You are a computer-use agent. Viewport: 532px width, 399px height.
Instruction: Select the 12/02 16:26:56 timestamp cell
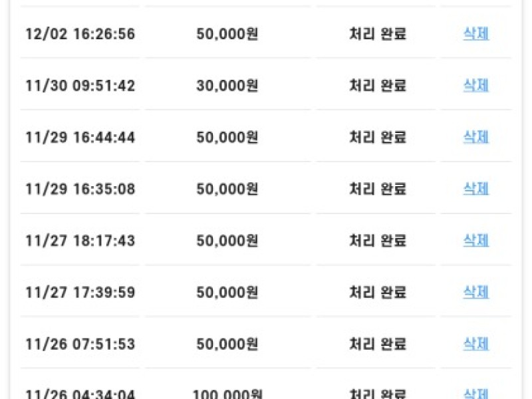tap(80, 34)
